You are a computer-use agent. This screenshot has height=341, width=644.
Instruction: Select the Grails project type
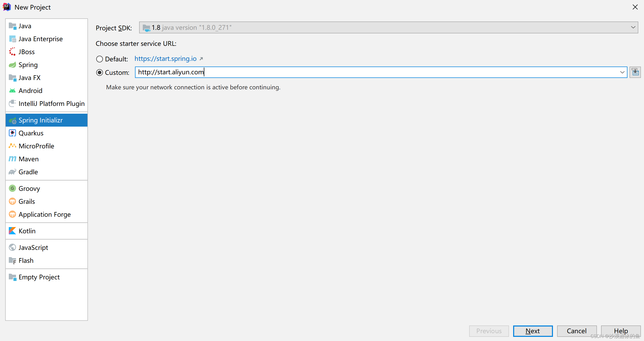point(26,201)
